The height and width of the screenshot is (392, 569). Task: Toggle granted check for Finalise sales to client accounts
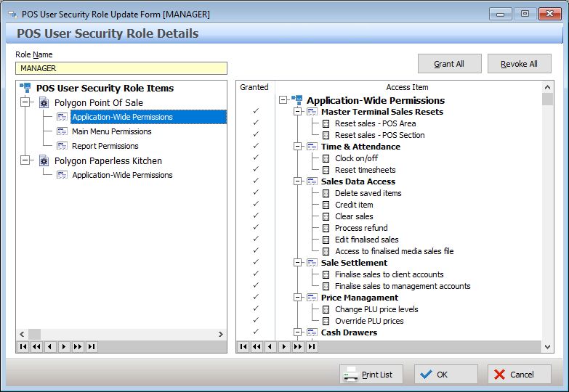pos(256,274)
